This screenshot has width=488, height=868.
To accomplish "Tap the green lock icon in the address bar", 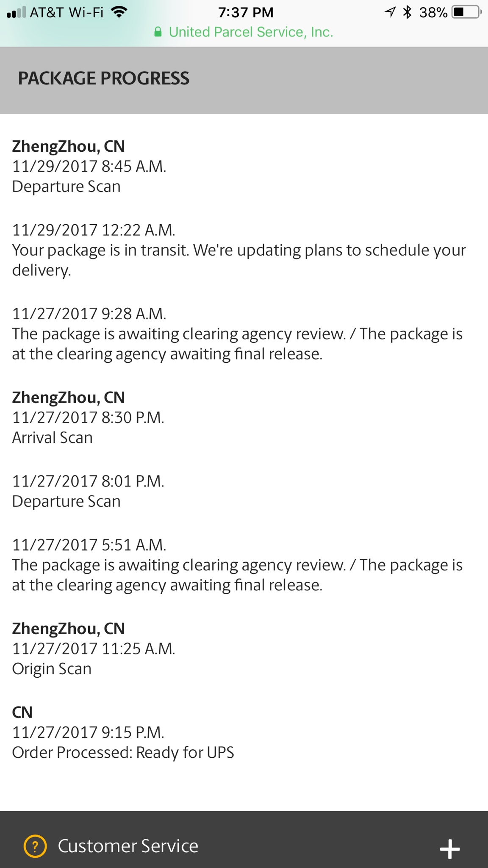I will click(158, 32).
